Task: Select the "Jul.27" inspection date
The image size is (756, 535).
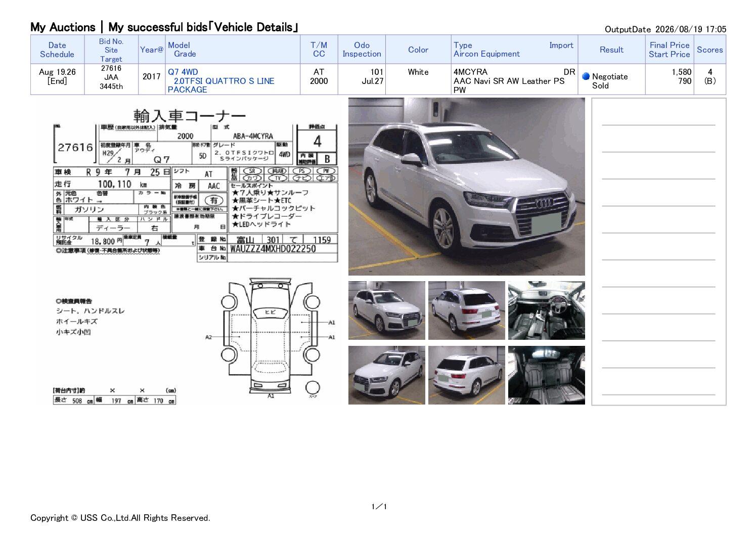Action: (373, 81)
